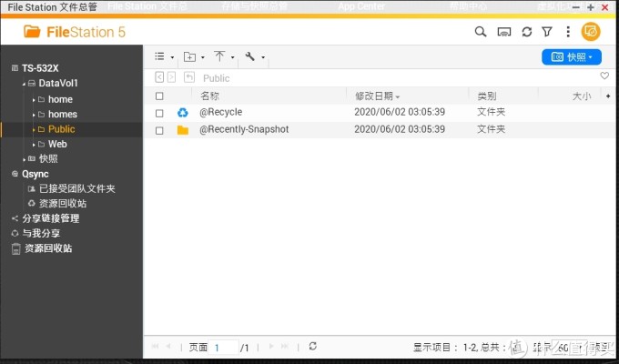This screenshot has width=619, height=364.
Task: Check the @Recycle row checkbox
Action: coord(159,114)
